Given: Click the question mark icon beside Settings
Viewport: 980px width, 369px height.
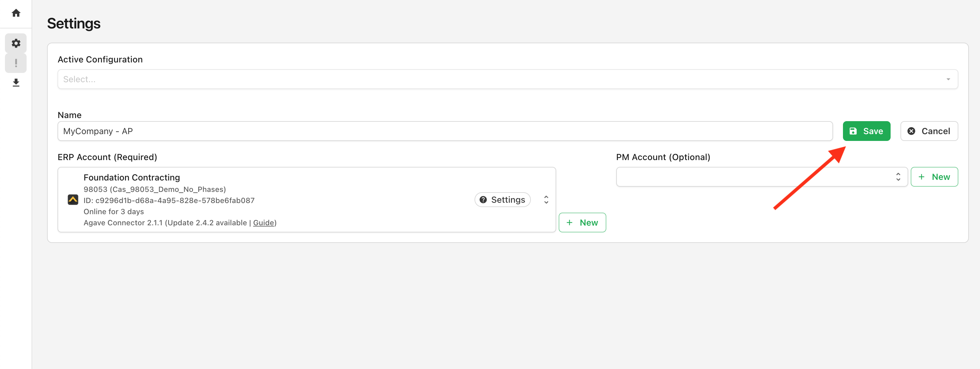Looking at the screenshot, I should tap(483, 200).
